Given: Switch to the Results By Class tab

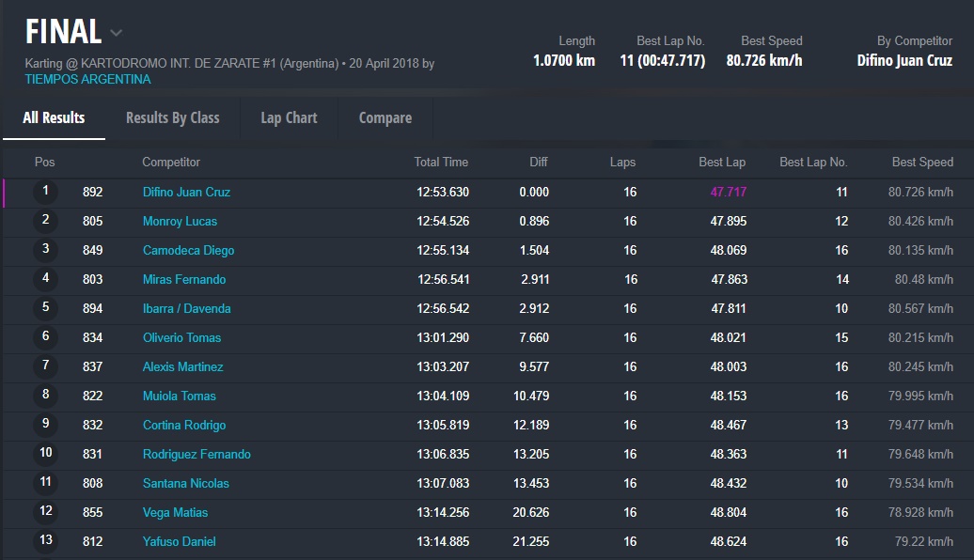Looking at the screenshot, I should point(172,117).
